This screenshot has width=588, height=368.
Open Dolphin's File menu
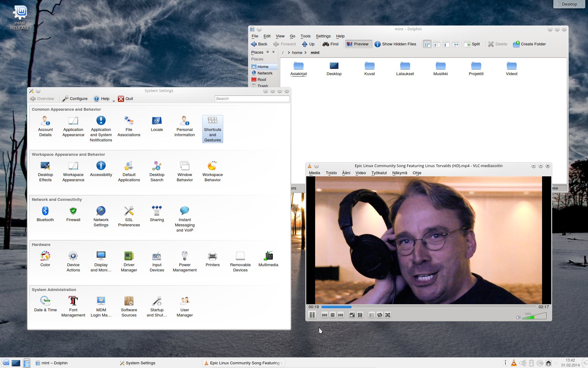(255, 36)
